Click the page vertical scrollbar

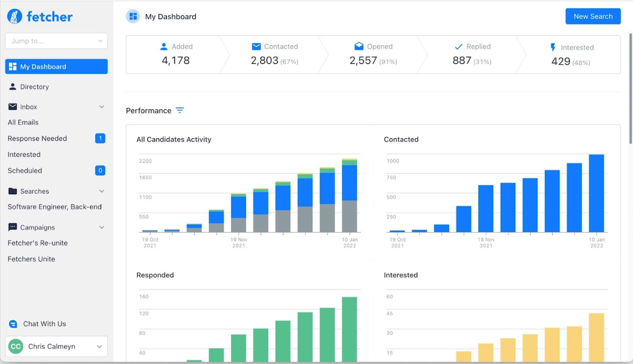click(630, 89)
